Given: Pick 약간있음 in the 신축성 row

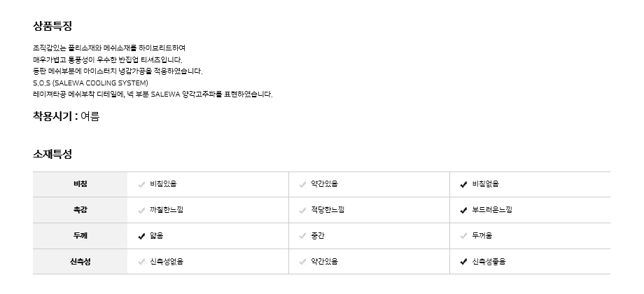Looking at the screenshot, I should [x=324, y=262].
